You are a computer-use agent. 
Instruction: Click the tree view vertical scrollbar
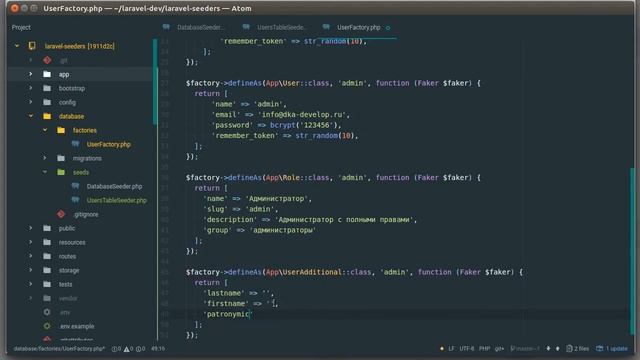(155, 82)
